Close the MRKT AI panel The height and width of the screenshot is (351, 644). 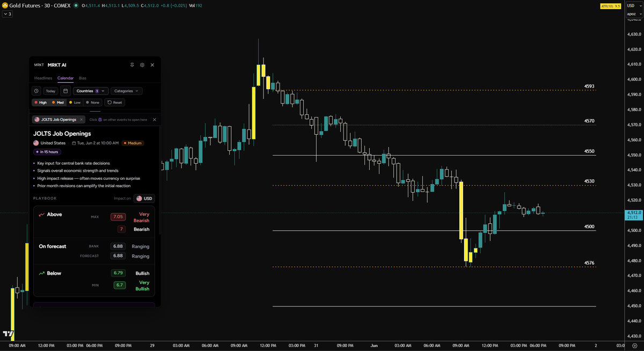[x=152, y=65]
